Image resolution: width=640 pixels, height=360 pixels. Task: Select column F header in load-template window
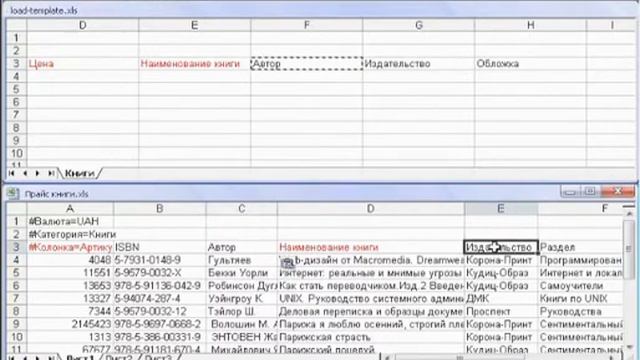tap(307, 25)
